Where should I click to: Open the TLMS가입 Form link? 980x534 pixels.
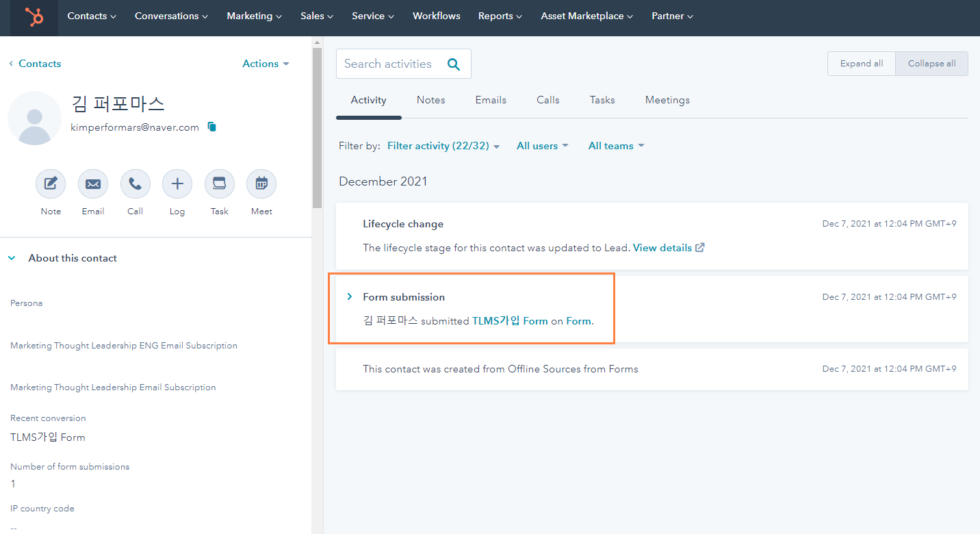click(510, 320)
